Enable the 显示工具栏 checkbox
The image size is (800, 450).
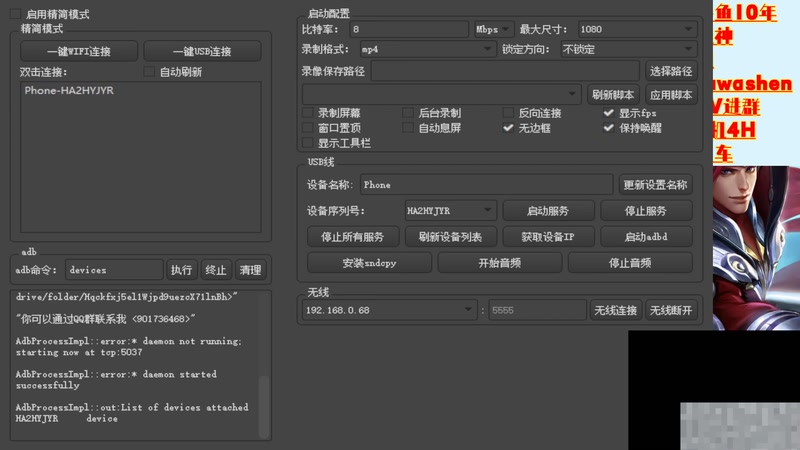(308, 143)
